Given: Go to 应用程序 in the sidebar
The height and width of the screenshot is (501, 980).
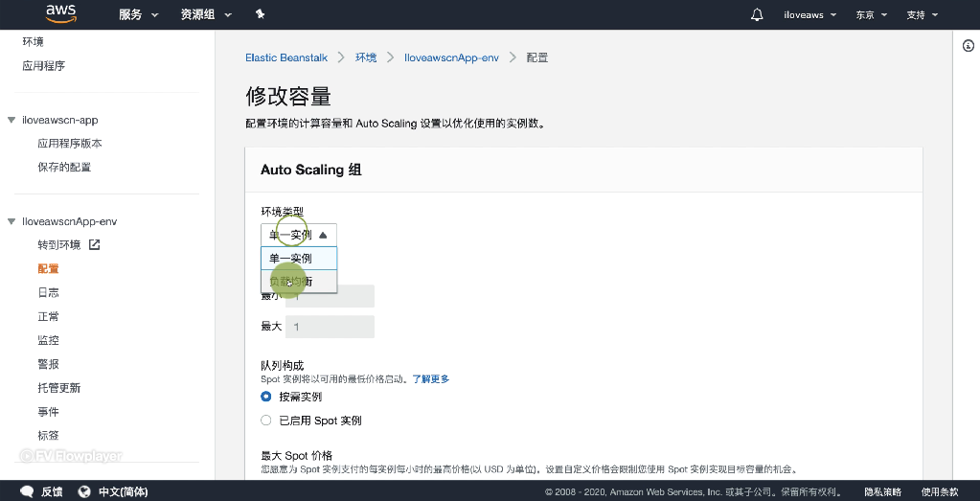Looking at the screenshot, I should pos(44,65).
